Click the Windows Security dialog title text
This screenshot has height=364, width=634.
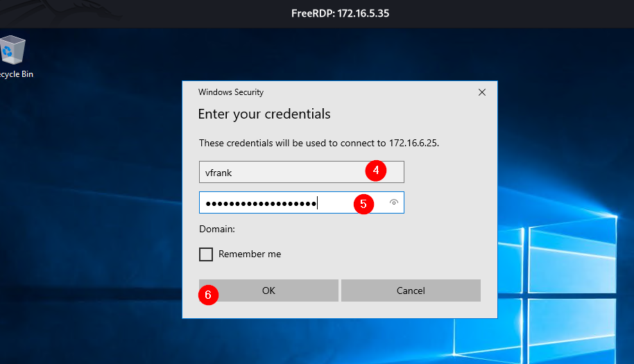click(231, 92)
